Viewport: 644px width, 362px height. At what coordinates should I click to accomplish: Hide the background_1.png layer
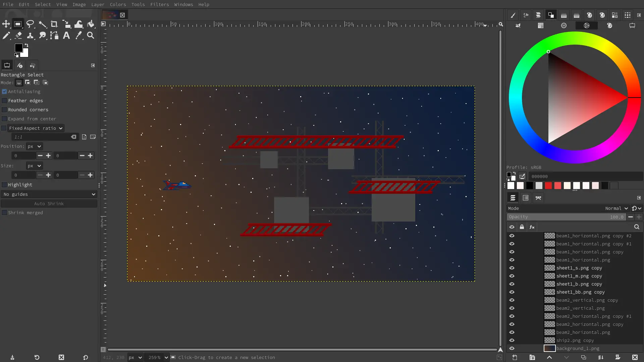512,348
